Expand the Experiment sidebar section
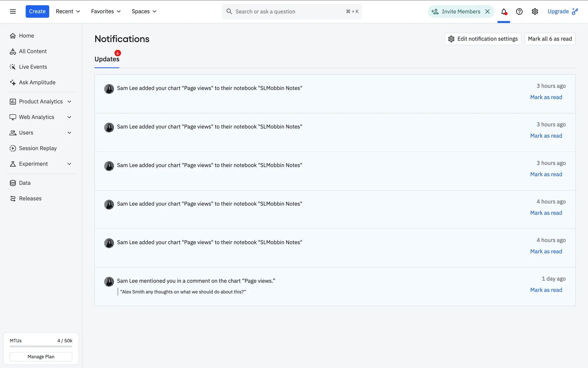The image size is (588, 368). tap(69, 164)
